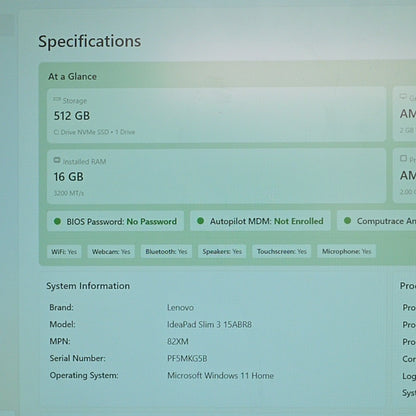Open the 512 GB Storage card
This screenshot has width=416, height=416.
[217, 115]
